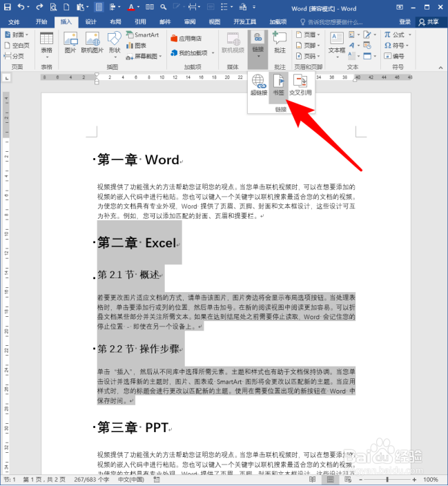The height and width of the screenshot is (486, 448).
Task: Open 屏幕截图 screenshot dropdown
Action: (x=144, y=56)
